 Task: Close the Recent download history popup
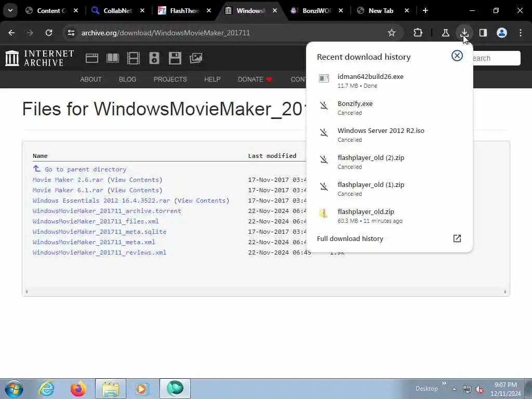pyautogui.click(x=457, y=56)
